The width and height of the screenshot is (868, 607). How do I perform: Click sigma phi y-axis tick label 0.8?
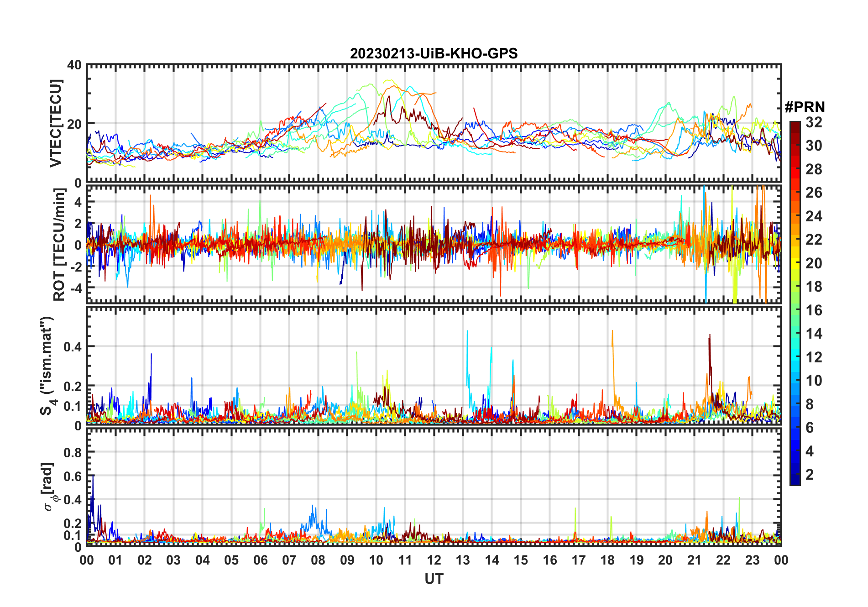(73, 453)
